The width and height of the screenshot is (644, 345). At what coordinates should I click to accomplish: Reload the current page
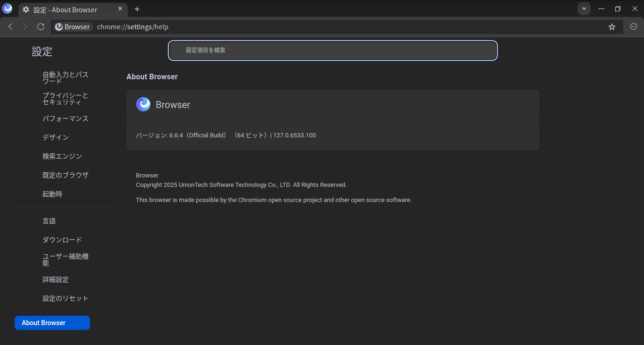pyautogui.click(x=41, y=27)
